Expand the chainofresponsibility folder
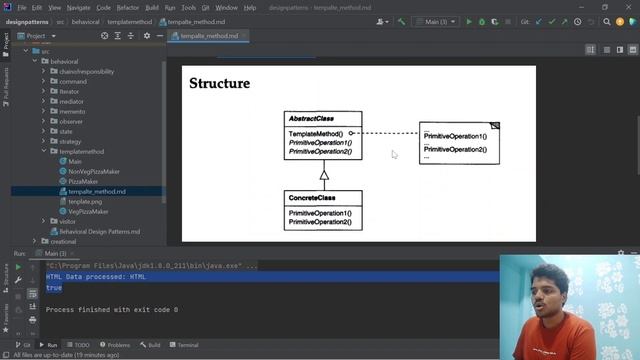This screenshot has height=360, width=640. click(x=44, y=71)
